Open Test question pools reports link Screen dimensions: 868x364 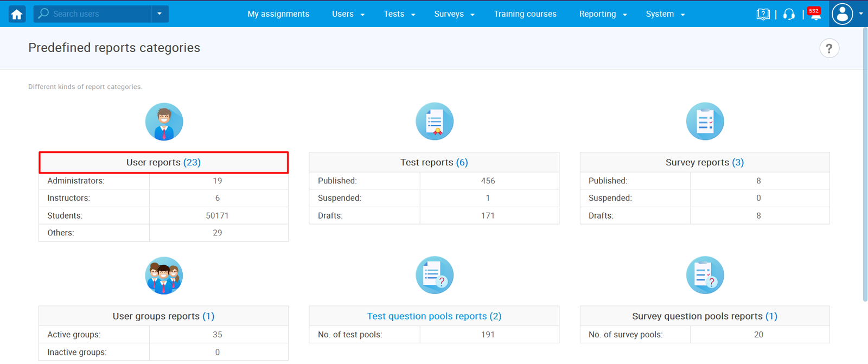pyautogui.click(x=434, y=316)
